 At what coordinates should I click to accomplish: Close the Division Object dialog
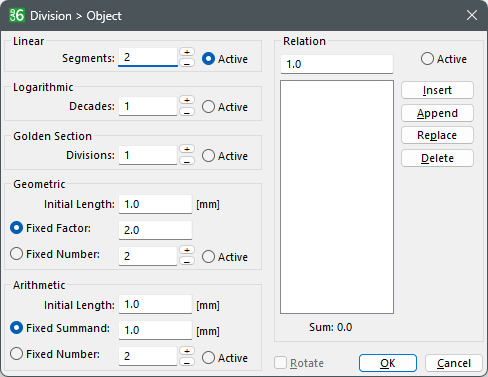pyautogui.click(x=472, y=15)
